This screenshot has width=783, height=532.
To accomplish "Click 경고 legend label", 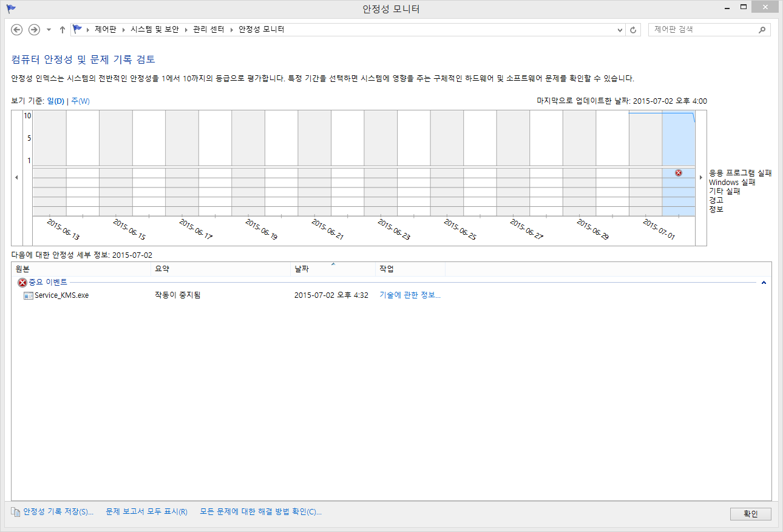I will (x=716, y=200).
